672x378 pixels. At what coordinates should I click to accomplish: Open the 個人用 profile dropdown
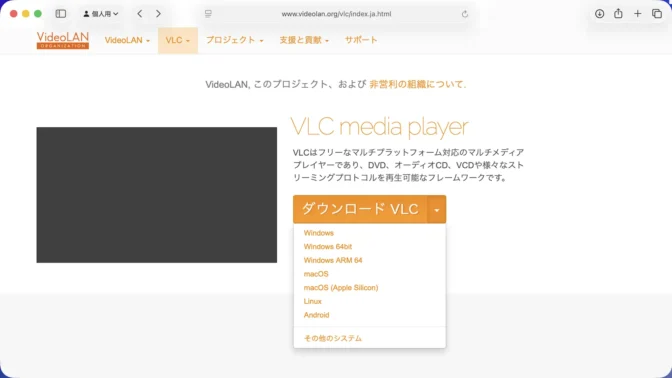[101, 14]
